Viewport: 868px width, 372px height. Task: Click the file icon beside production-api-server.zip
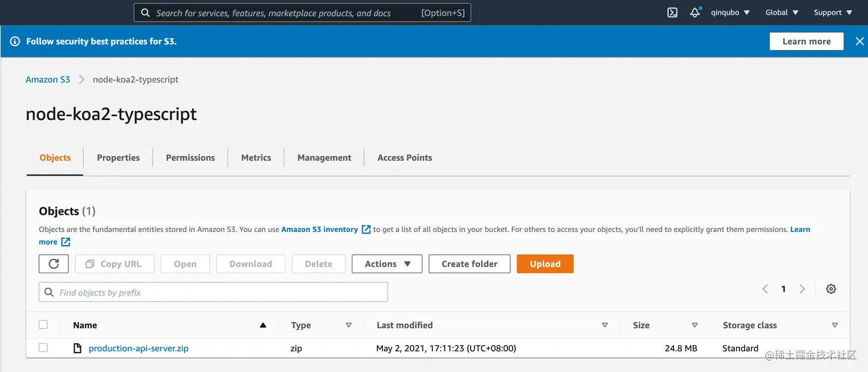click(77, 348)
